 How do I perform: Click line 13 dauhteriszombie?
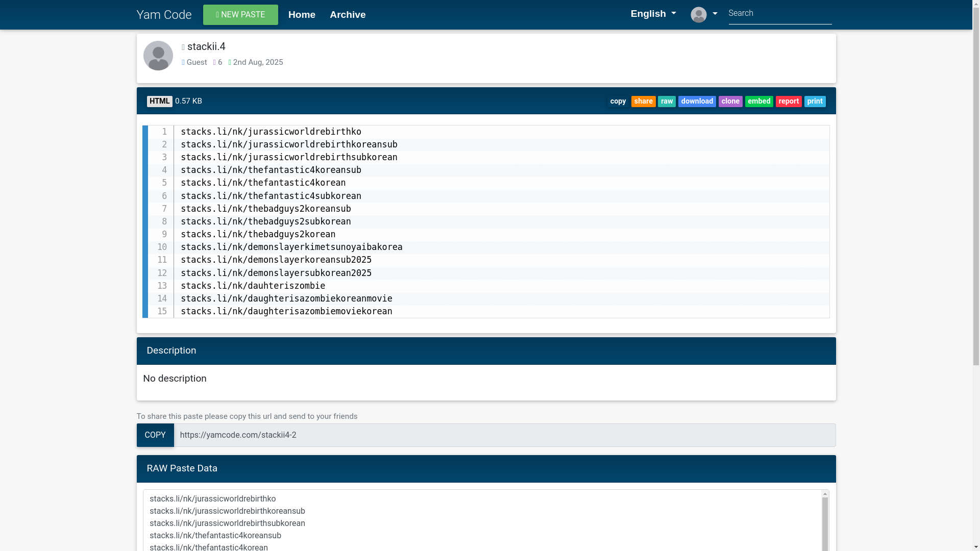pos(253,286)
